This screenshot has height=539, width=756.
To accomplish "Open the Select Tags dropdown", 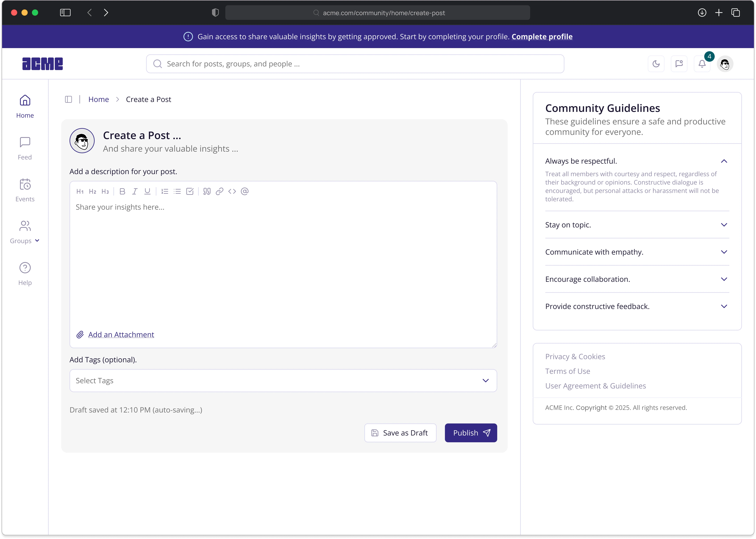I will (x=283, y=380).
